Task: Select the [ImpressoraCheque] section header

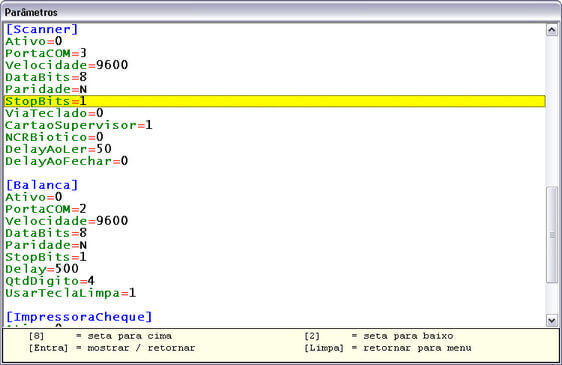Action: click(79, 317)
